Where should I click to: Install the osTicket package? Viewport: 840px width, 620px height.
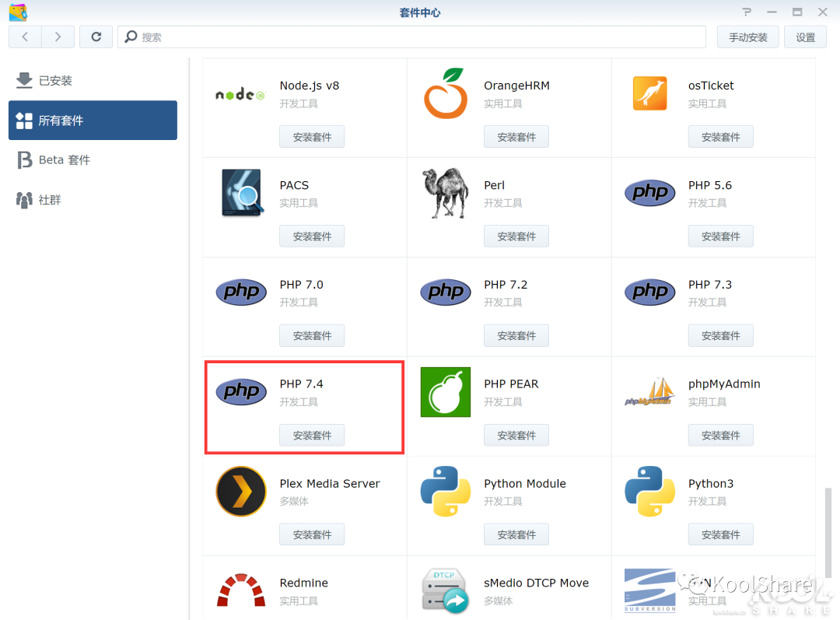(720, 137)
